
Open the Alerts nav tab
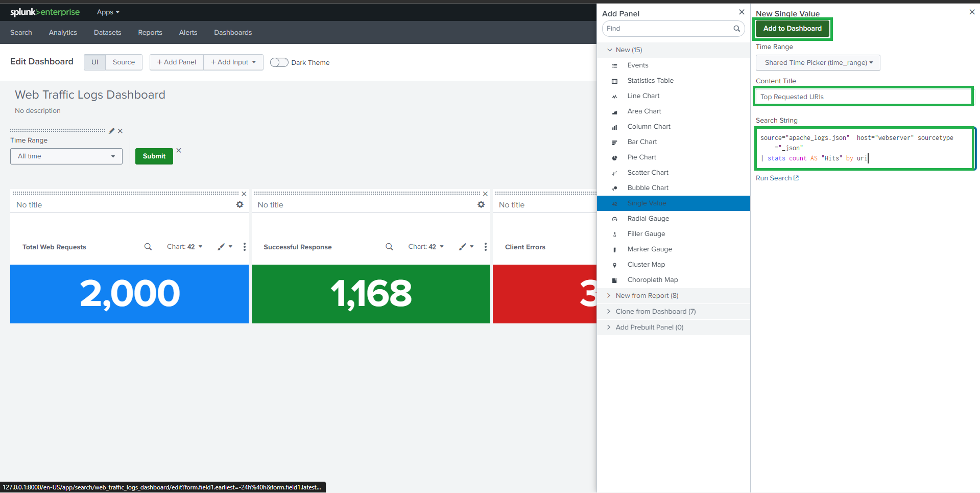click(x=188, y=33)
